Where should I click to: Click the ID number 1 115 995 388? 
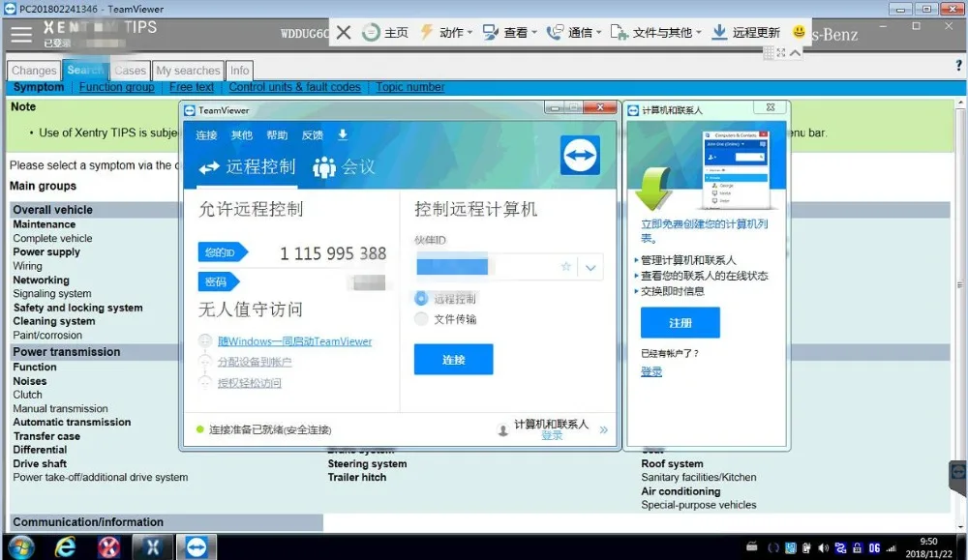tap(333, 253)
